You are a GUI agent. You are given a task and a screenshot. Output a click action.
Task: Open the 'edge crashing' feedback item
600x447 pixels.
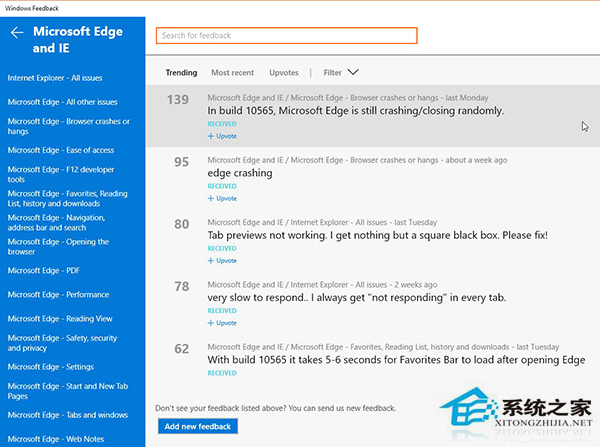pos(240,173)
